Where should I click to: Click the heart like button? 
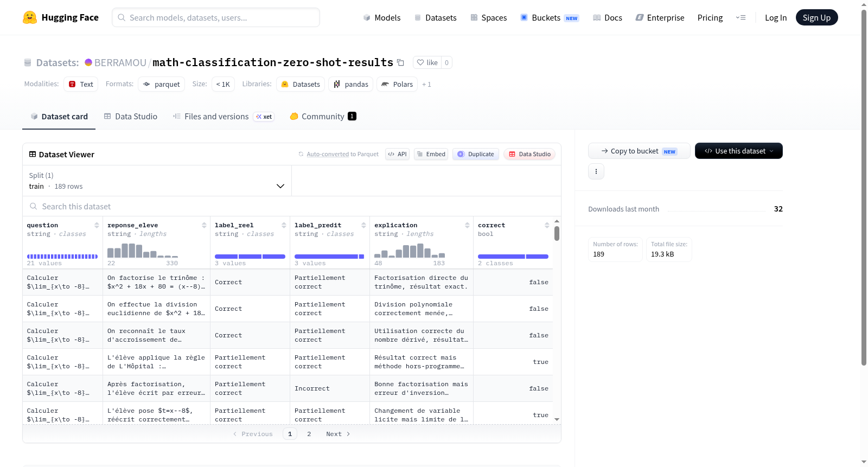point(427,62)
